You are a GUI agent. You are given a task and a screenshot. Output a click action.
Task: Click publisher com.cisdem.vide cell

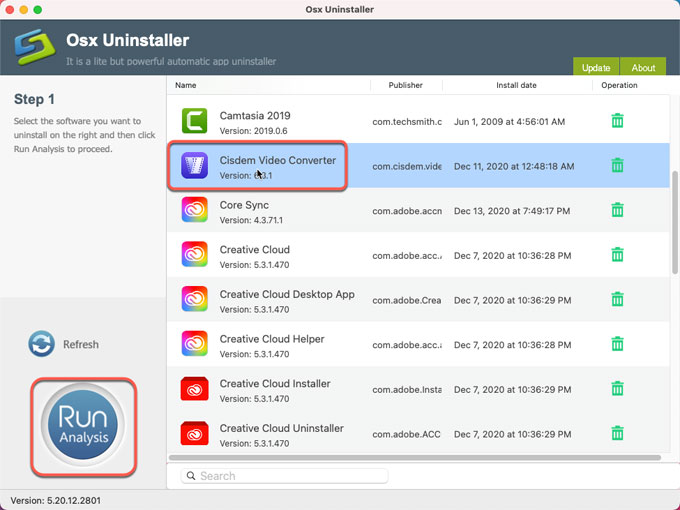(x=407, y=167)
